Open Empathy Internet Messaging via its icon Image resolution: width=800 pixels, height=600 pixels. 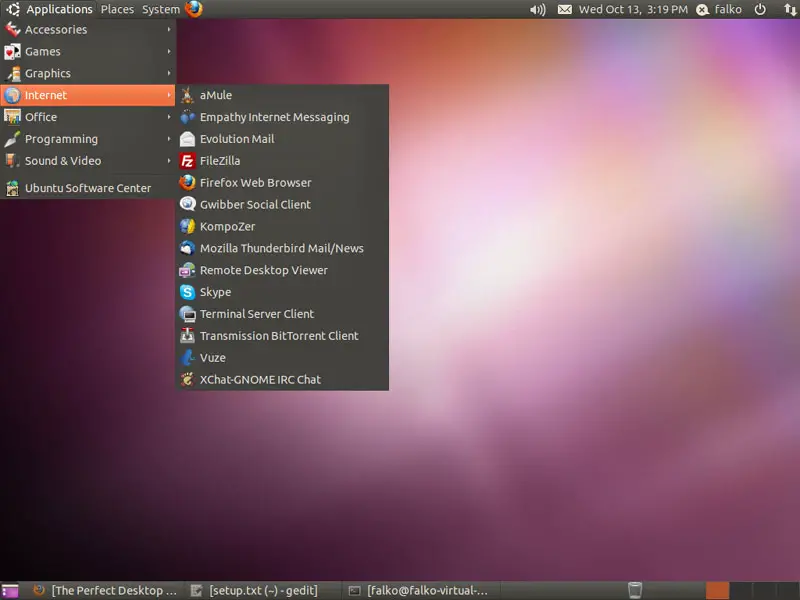pyautogui.click(x=187, y=117)
